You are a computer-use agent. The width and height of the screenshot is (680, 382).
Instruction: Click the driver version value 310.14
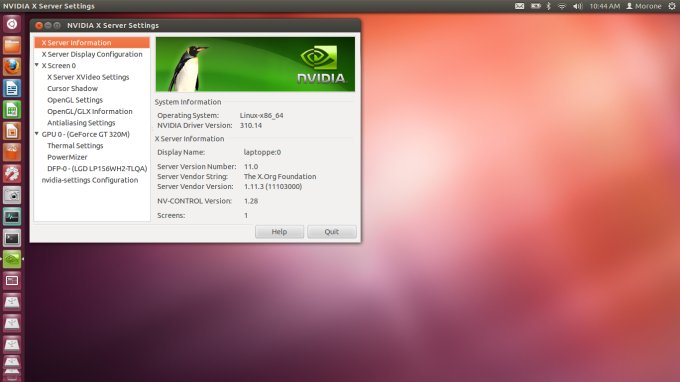[x=251, y=125]
